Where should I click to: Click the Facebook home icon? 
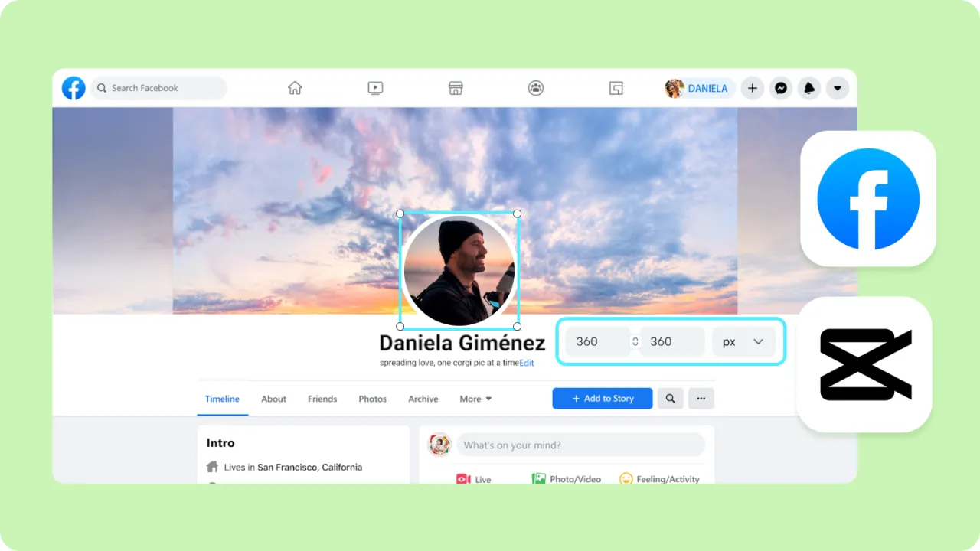coord(295,88)
